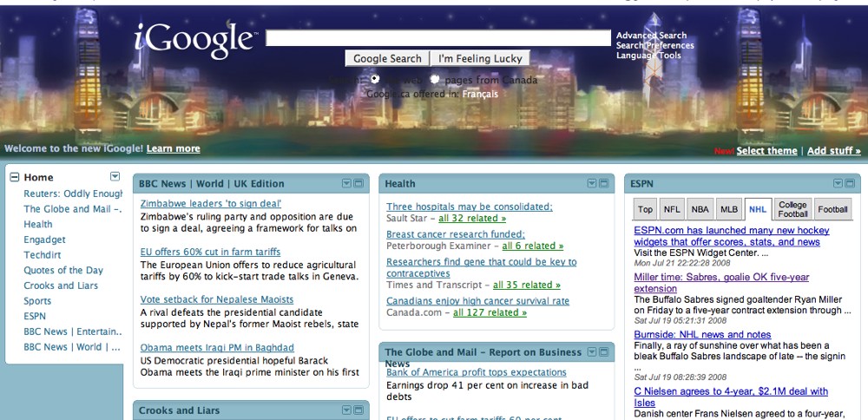868x420 pixels.
Task: Open the Crooks and Liars gadget dropdown
Action: 346,410
